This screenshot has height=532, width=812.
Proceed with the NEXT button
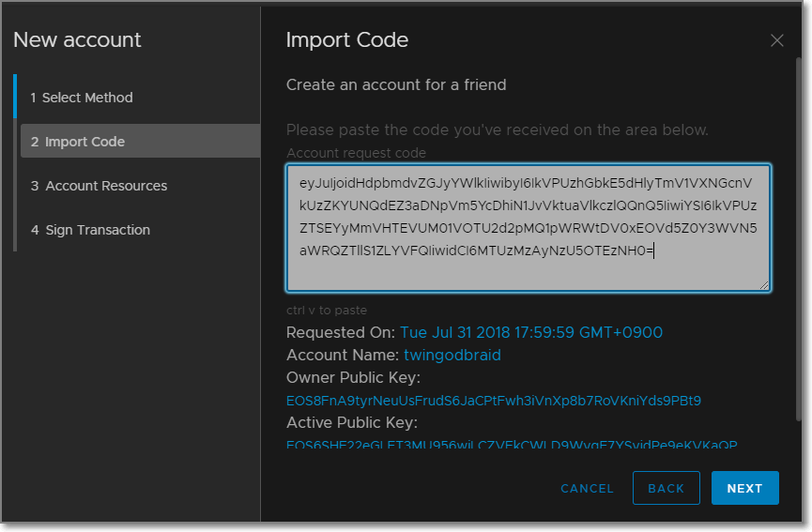[x=744, y=488]
